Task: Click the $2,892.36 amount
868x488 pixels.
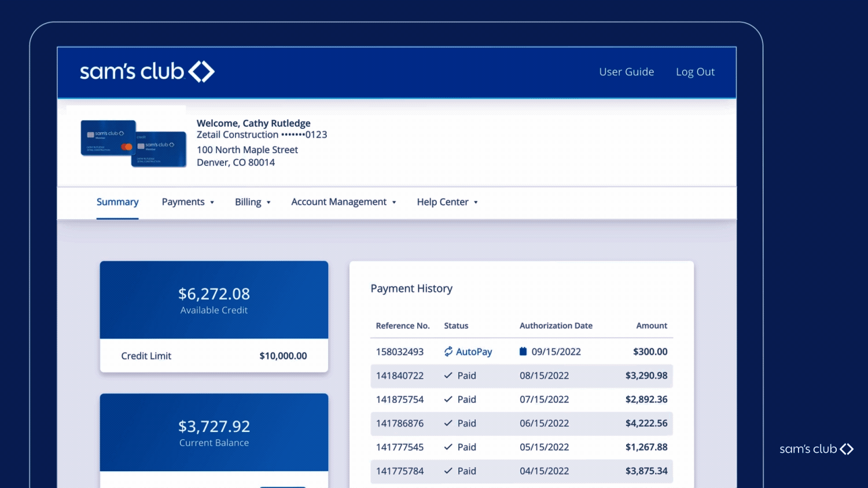Action: (x=646, y=400)
